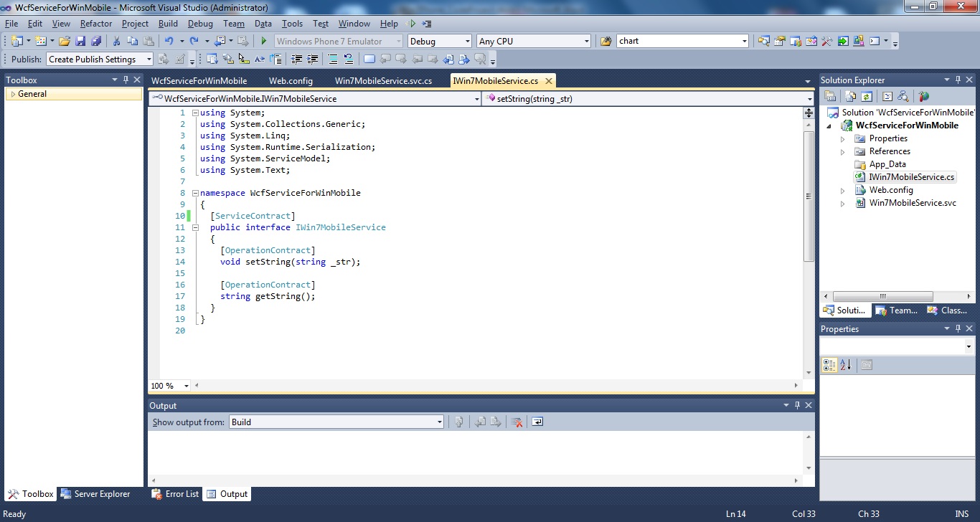Open the Toolbox via hammer-and-wrench toolbar icon
This screenshot has height=522, width=980.
(x=826, y=41)
